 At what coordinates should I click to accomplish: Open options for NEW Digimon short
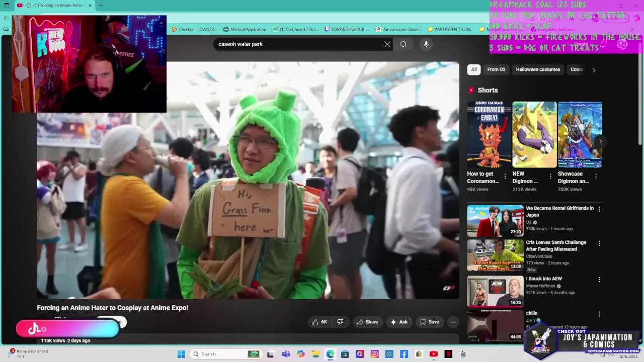tap(550, 176)
